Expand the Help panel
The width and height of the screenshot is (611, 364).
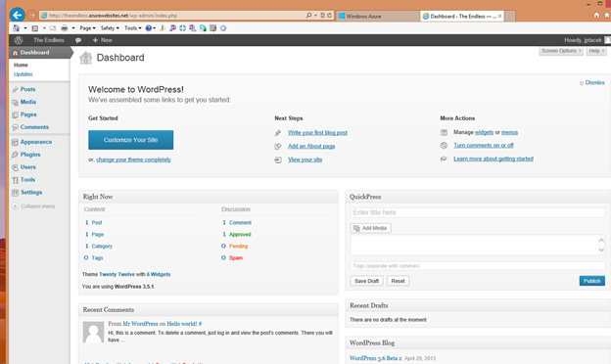tap(596, 51)
